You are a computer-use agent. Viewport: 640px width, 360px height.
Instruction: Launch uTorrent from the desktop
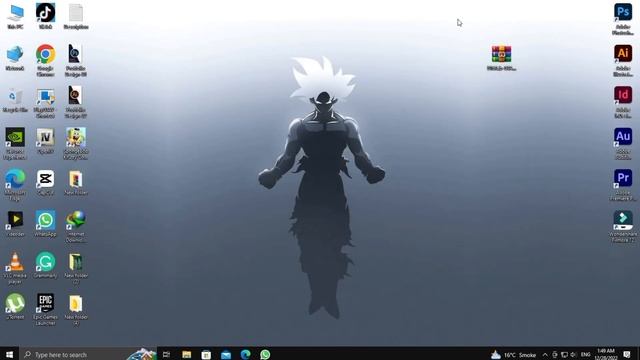click(15, 307)
